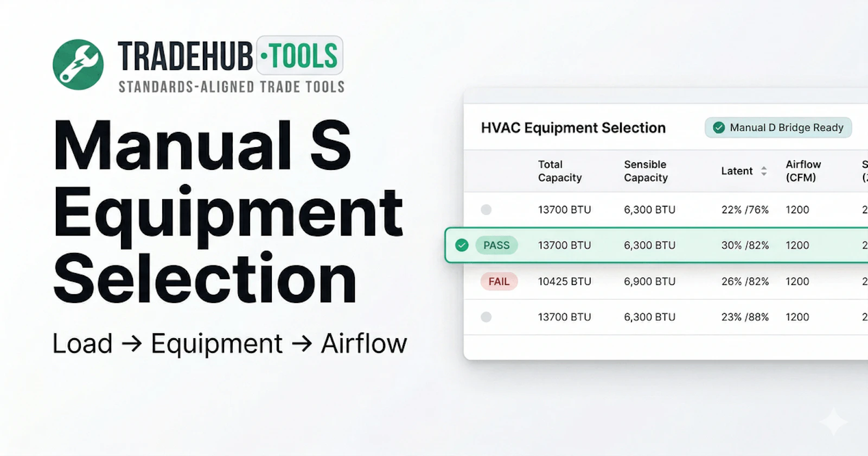Click 1200 airflow in the 23% /88% row
Image resolution: width=868 pixels, height=456 pixels.
coord(797,317)
